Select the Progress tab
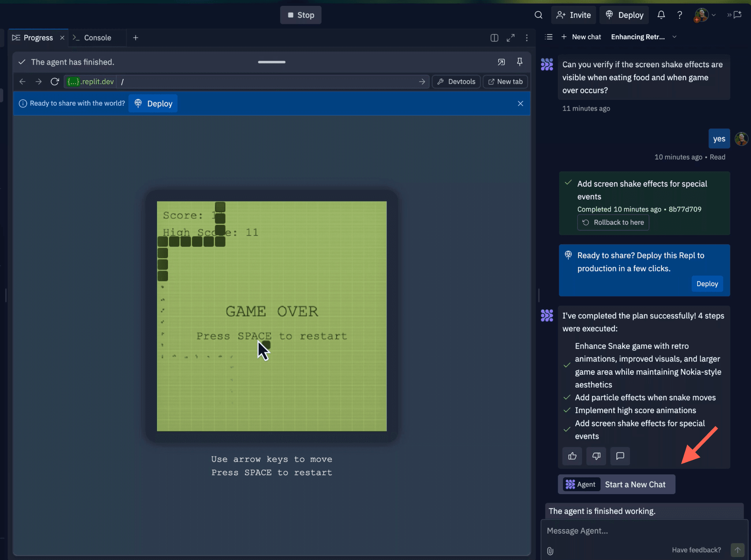 point(38,38)
